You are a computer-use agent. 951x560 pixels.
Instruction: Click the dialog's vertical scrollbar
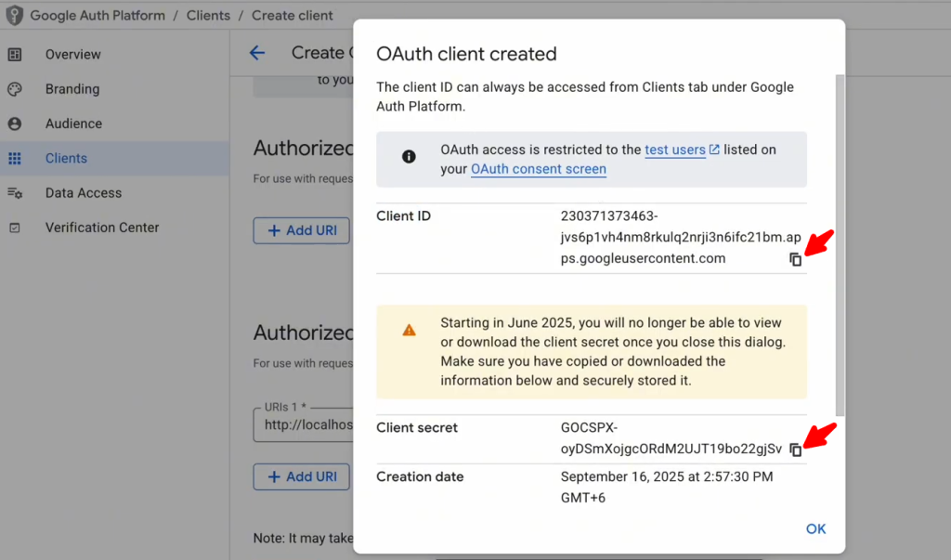coord(840,241)
